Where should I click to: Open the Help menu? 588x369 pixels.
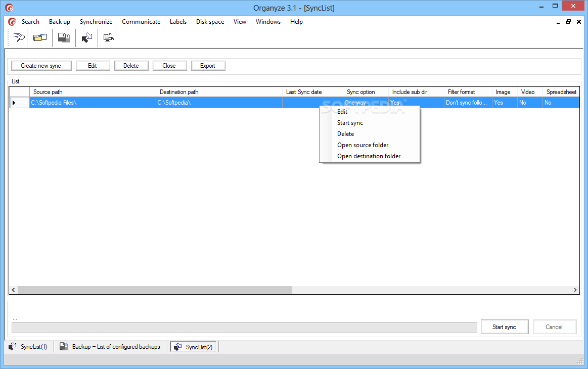coord(296,22)
